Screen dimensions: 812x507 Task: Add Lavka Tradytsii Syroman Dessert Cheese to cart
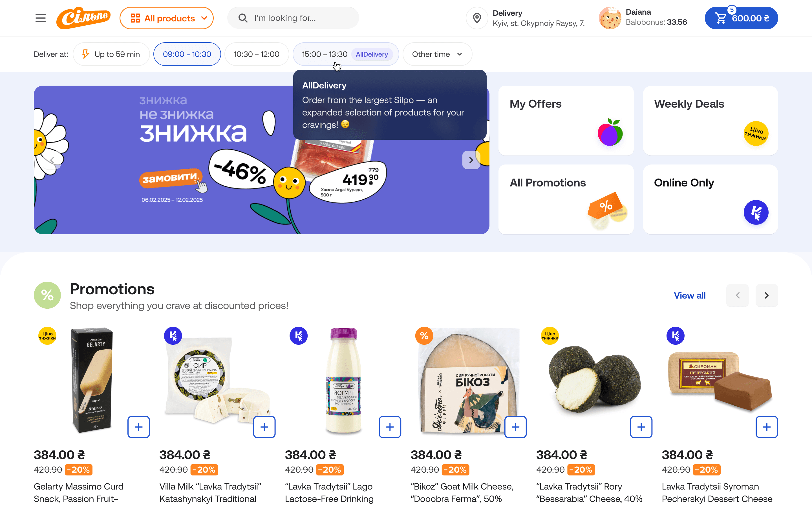(767, 427)
